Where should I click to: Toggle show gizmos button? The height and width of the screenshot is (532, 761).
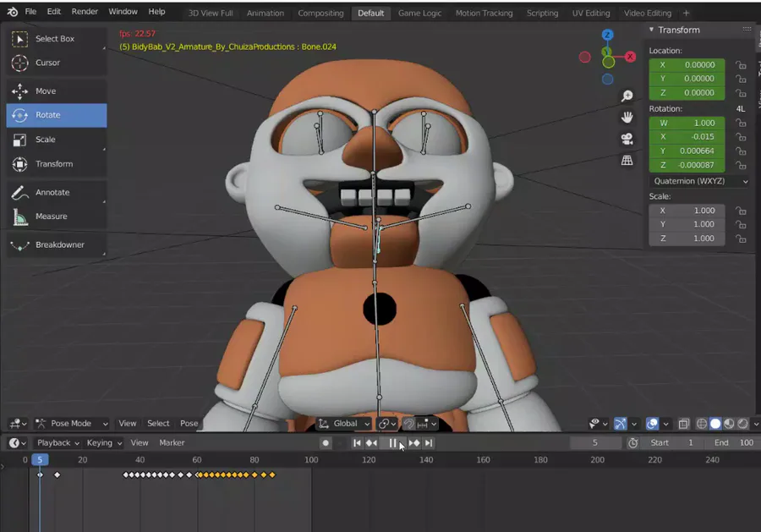click(621, 425)
